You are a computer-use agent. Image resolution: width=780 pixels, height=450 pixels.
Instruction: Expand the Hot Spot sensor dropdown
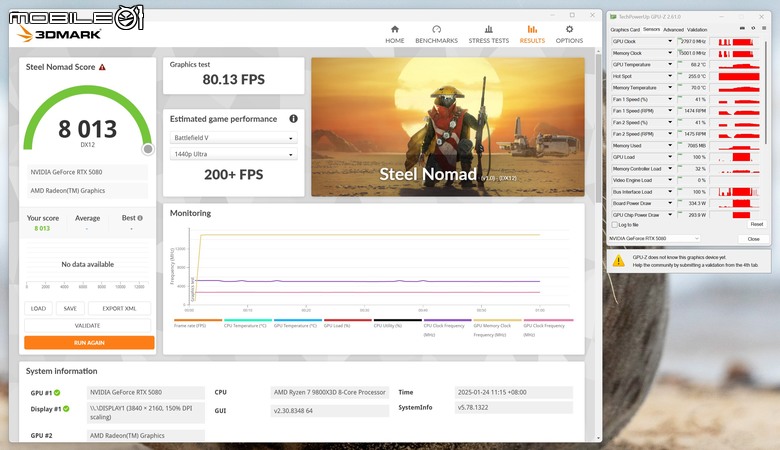pos(670,76)
